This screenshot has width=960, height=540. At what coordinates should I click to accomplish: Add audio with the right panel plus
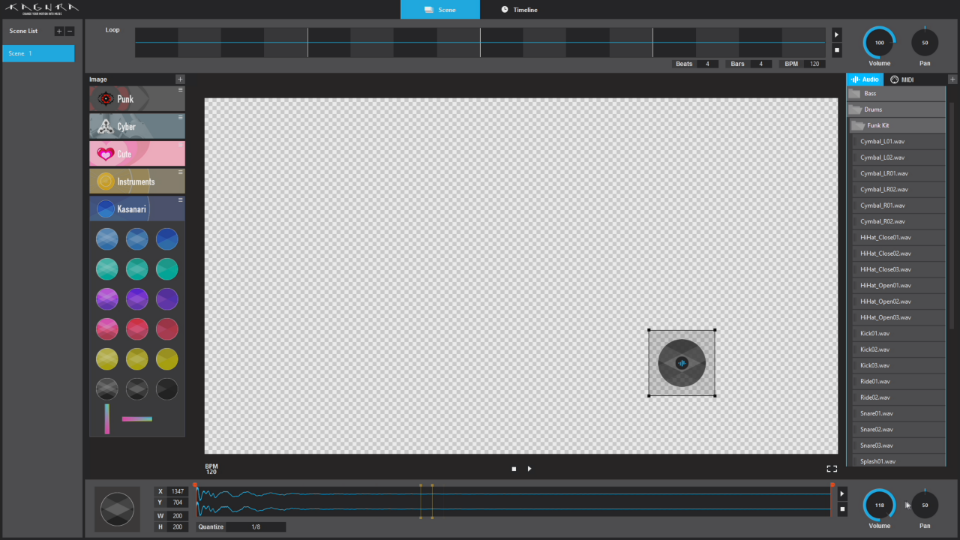(952, 80)
